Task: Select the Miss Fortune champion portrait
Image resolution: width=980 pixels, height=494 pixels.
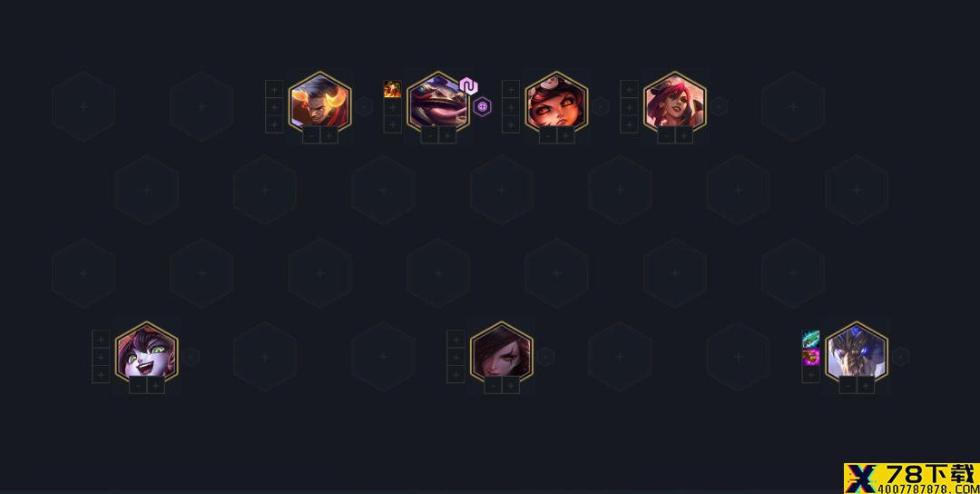Action: tap(674, 104)
